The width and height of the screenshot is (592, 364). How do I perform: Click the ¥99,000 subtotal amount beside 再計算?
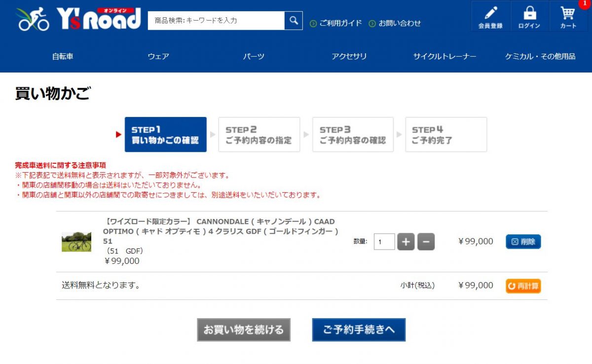point(476,286)
